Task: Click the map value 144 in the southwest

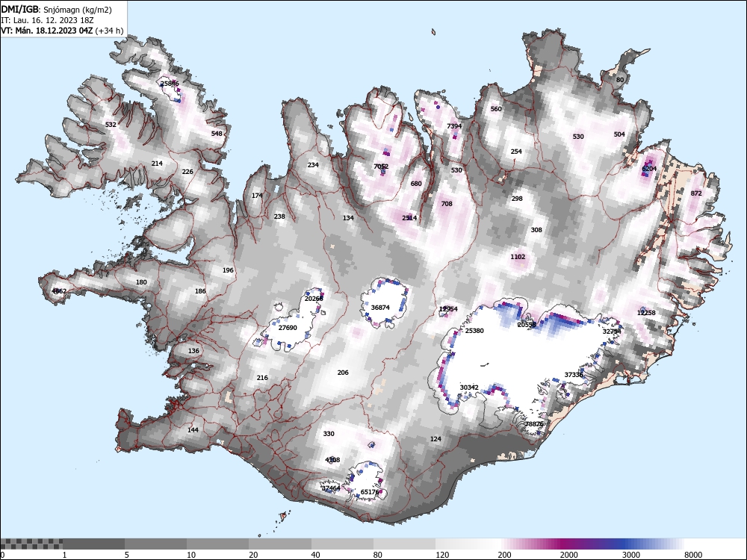Action: pyautogui.click(x=193, y=430)
